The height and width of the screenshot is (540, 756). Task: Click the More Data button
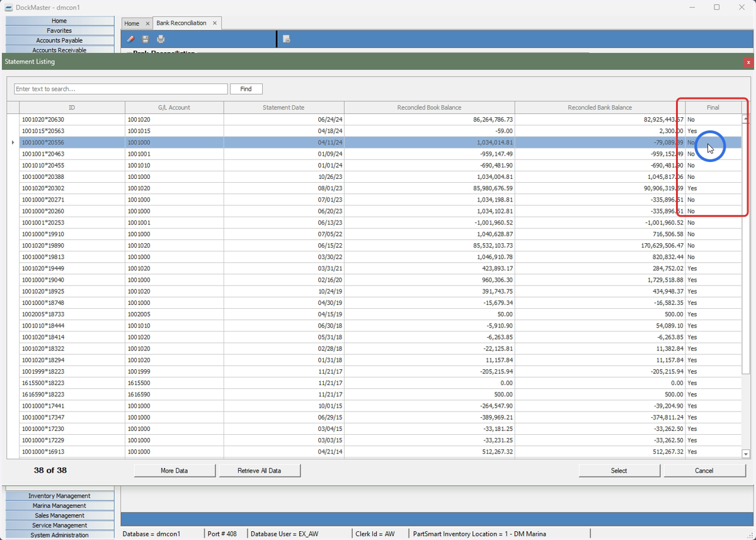tap(175, 471)
